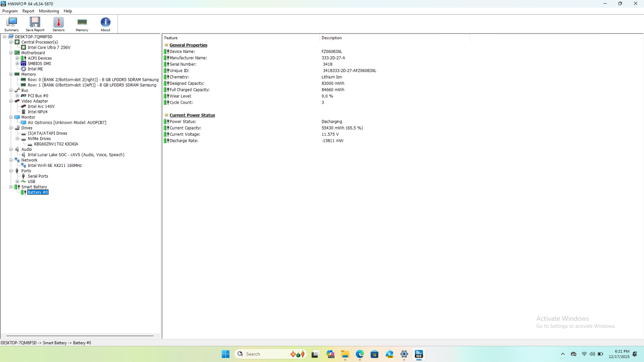Expand the PCI Bus #0 node

point(17,96)
